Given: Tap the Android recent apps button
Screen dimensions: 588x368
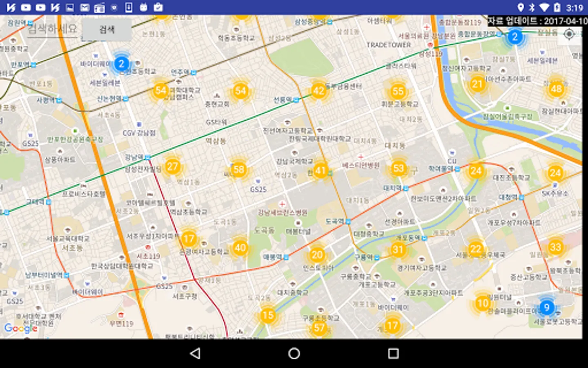Looking at the screenshot, I should 393,353.
